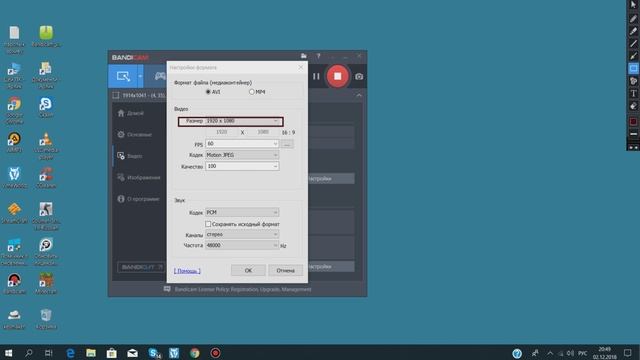640x360 pixels.
Task: Select the straight line drawing tool
Action: 633,43
